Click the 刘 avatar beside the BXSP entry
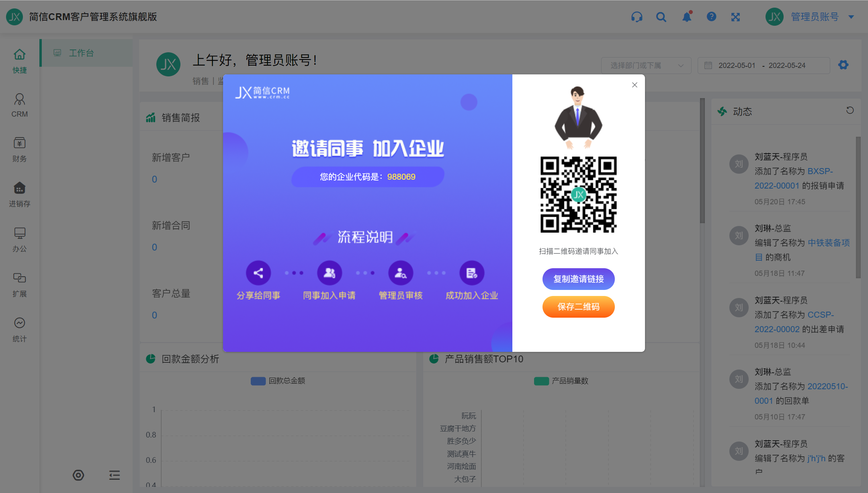The width and height of the screenshot is (868, 493). pos(739,164)
